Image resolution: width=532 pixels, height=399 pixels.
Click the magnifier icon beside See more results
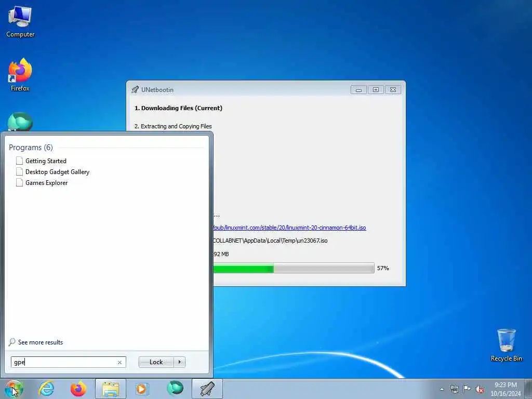click(x=12, y=342)
